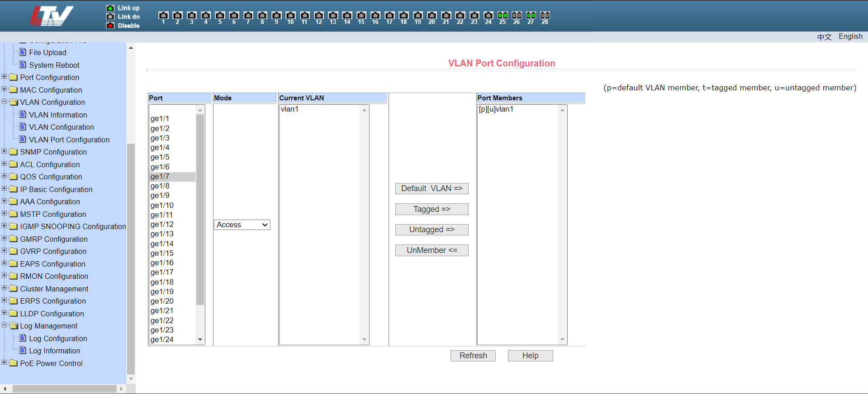Image resolution: width=868 pixels, height=394 pixels.
Task: Collapse the Log Management tree node
Action: tap(5, 325)
